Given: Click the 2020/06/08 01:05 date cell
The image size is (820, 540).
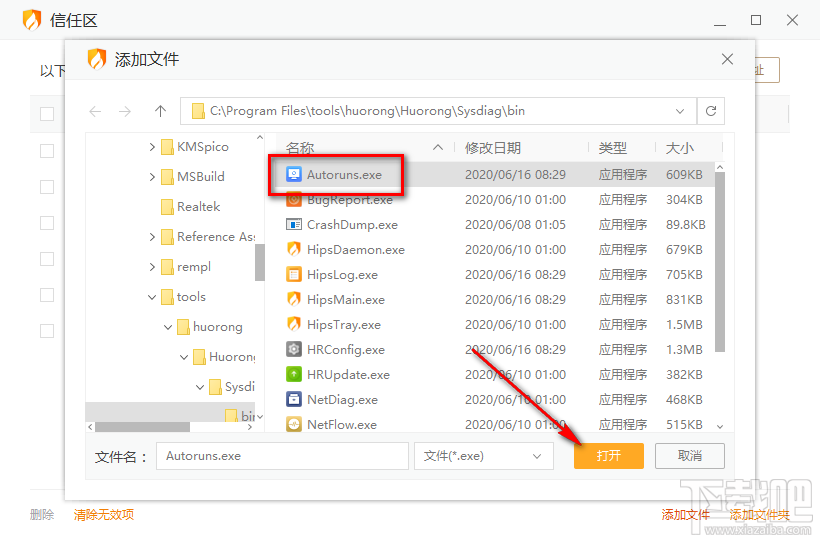Looking at the screenshot, I should point(515,225).
